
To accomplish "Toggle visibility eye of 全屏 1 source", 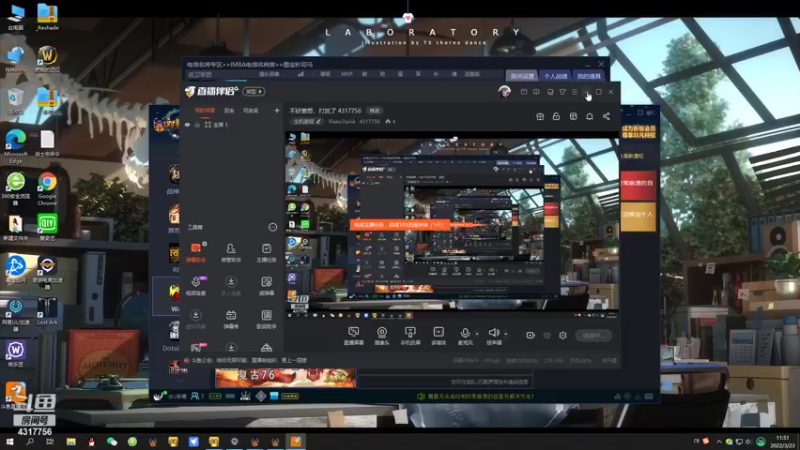I will [187, 124].
